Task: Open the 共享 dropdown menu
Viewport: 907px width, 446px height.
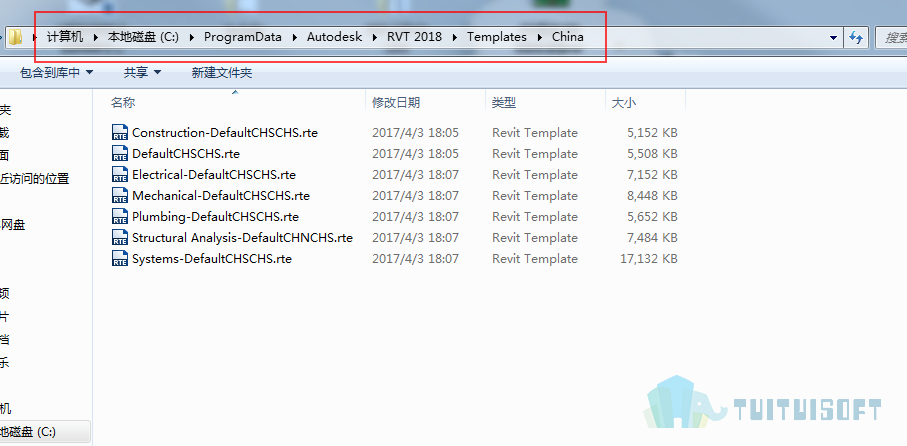Action: pos(142,72)
